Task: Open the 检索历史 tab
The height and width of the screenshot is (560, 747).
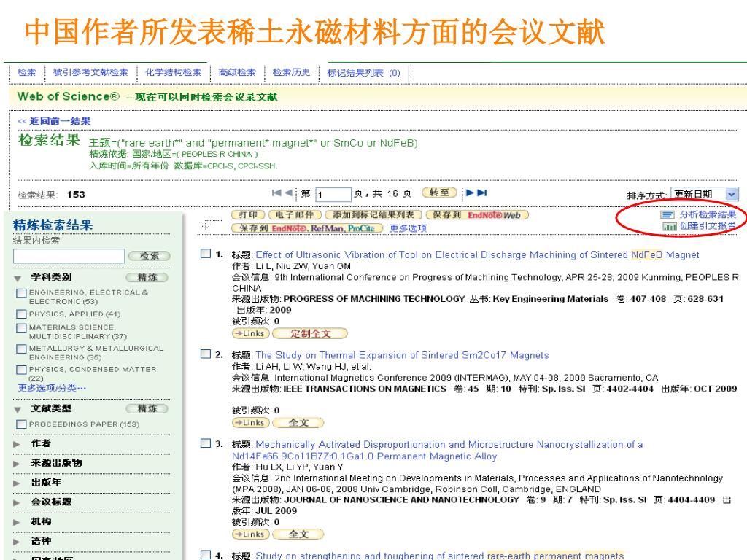Action: 291,72
